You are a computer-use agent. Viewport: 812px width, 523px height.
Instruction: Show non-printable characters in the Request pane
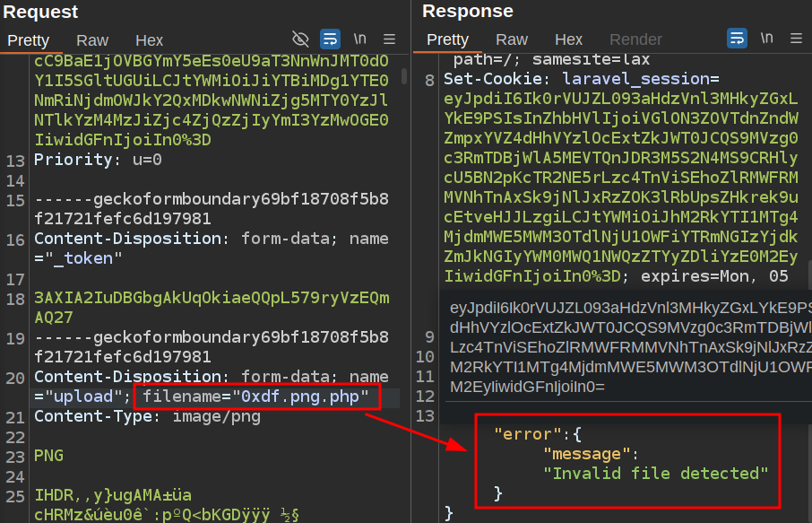pyautogui.click(x=359, y=39)
